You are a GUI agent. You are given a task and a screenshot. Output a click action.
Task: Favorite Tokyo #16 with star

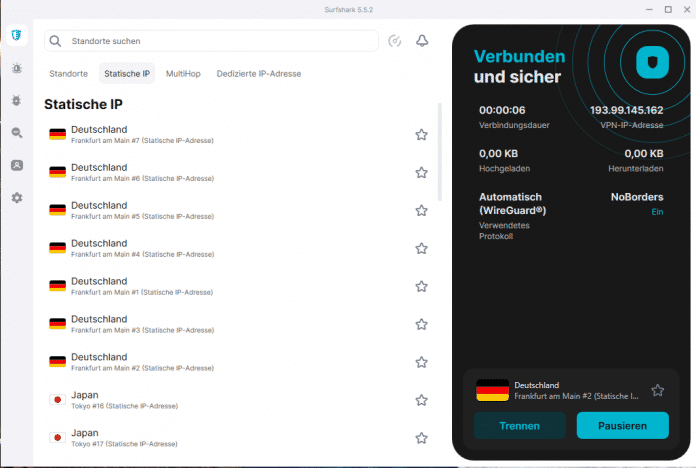click(x=421, y=400)
